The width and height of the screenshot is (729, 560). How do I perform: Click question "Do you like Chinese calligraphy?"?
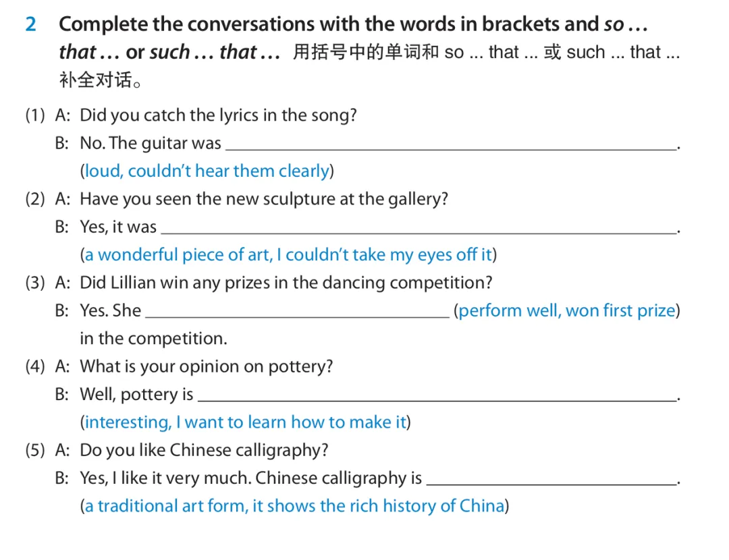(204, 450)
